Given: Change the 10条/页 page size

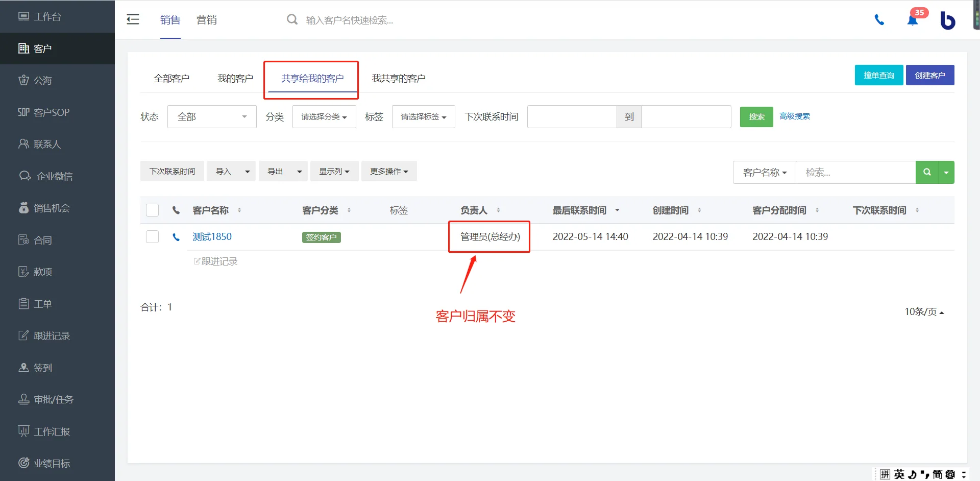Looking at the screenshot, I should (x=924, y=311).
